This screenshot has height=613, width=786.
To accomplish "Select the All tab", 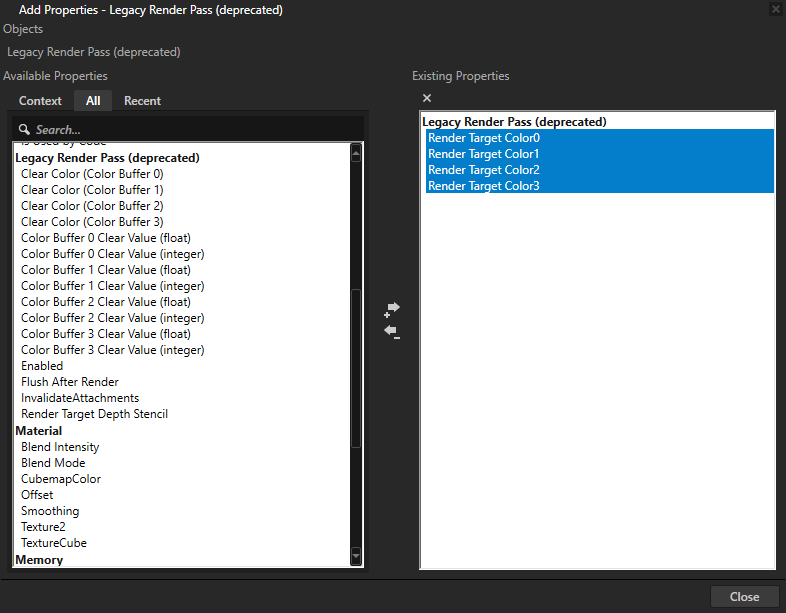I will (93, 101).
